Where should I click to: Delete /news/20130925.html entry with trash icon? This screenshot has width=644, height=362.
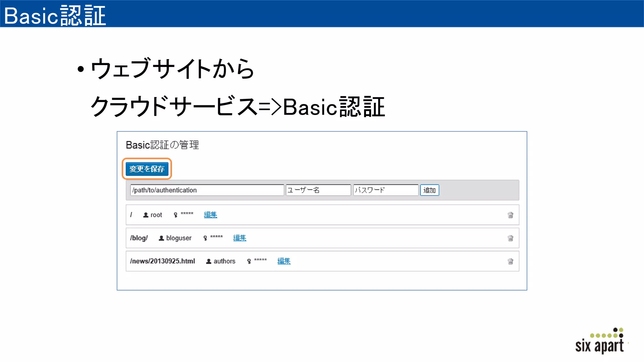[510, 261]
